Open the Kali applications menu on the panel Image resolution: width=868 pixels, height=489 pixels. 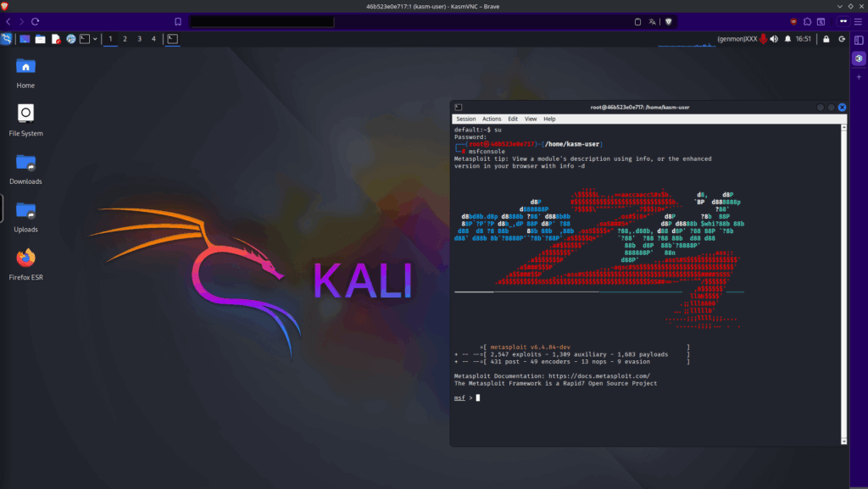point(6,38)
